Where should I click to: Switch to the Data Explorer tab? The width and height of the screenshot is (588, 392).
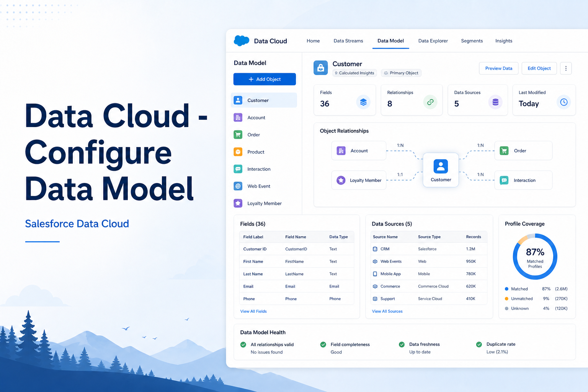tap(433, 41)
